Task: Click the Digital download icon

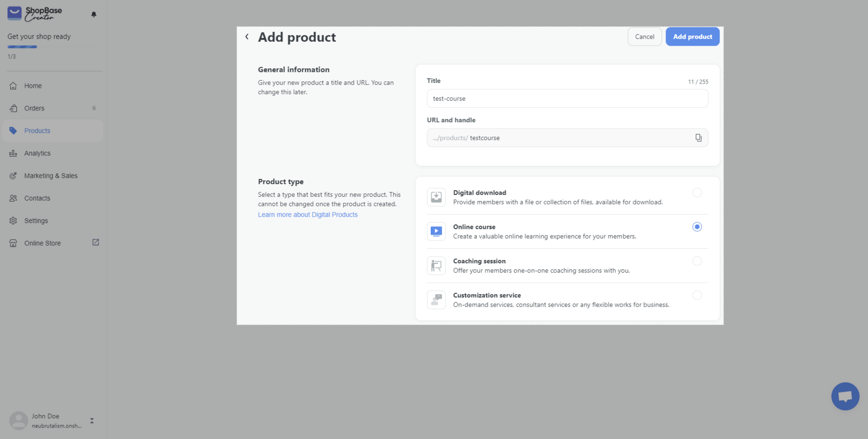Action: 436,197
